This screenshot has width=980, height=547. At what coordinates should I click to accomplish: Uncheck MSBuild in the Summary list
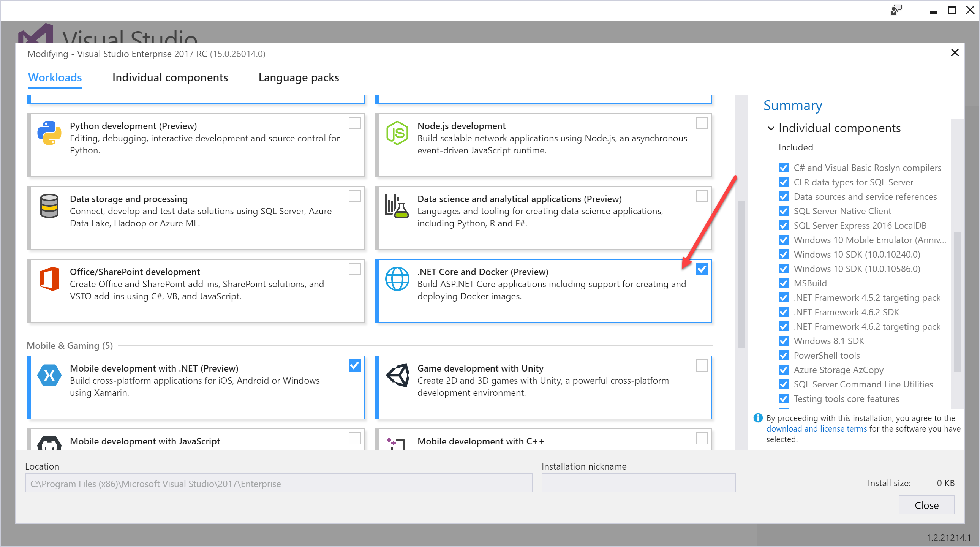click(784, 283)
